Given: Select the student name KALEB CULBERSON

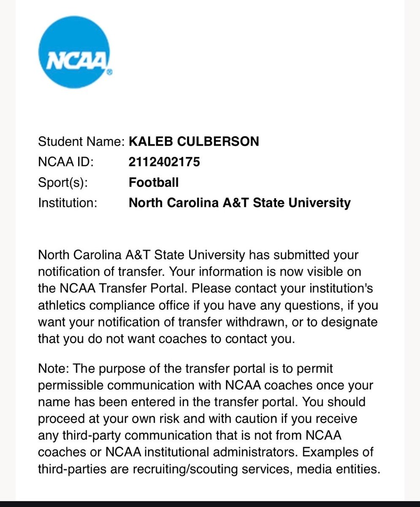Looking at the screenshot, I should pyautogui.click(x=194, y=141).
